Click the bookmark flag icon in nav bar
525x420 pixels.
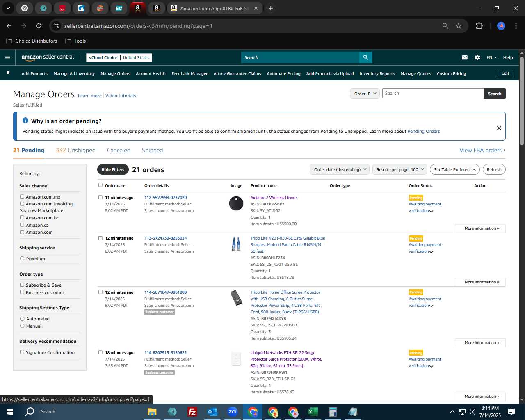coord(8,73)
